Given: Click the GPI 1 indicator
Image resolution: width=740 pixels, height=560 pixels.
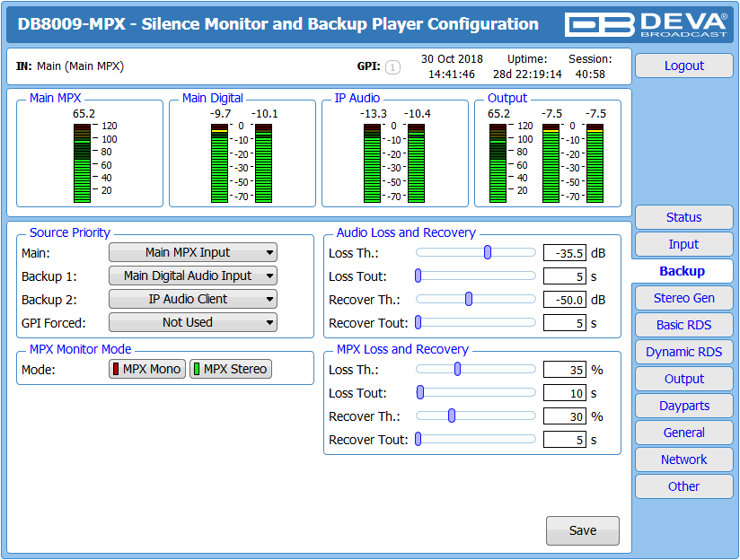Looking at the screenshot, I should coord(392,67).
